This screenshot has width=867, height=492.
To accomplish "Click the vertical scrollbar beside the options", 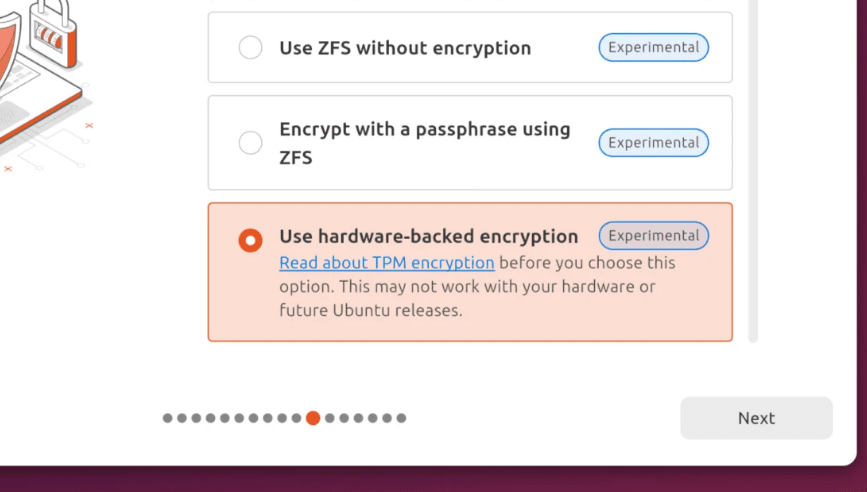I will [753, 170].
